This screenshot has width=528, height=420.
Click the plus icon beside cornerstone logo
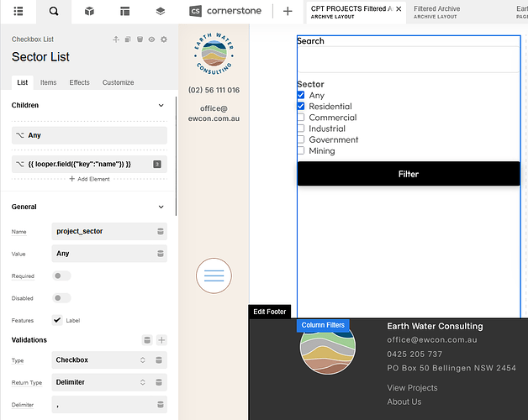tap(288, 11)
